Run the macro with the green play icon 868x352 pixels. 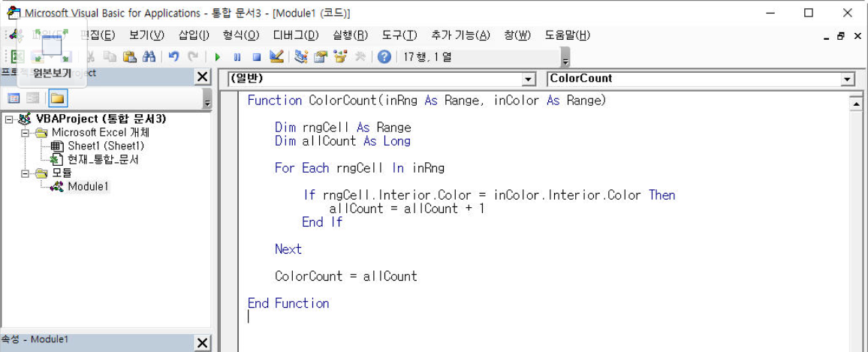[x=218, y=56]
